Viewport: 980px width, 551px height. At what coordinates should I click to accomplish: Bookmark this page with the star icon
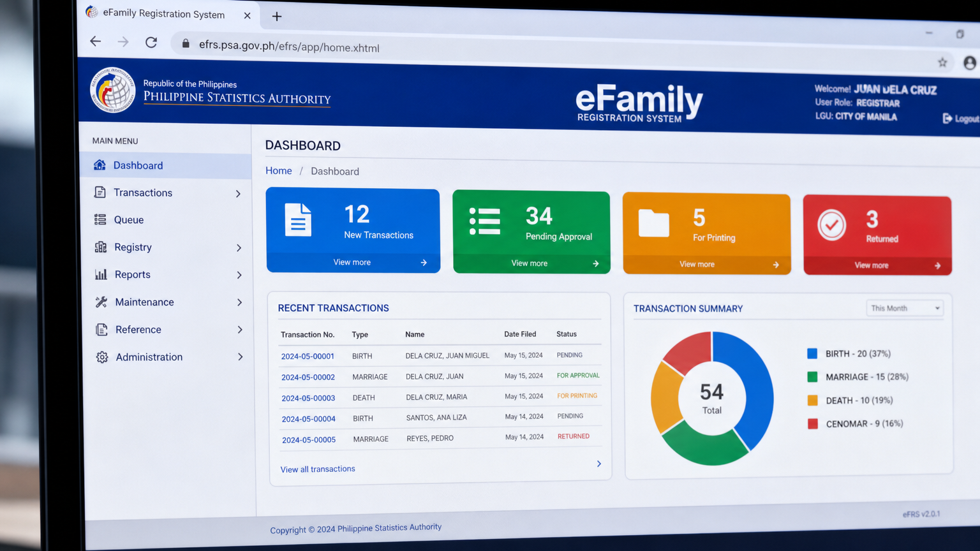(x=942, y=62)
